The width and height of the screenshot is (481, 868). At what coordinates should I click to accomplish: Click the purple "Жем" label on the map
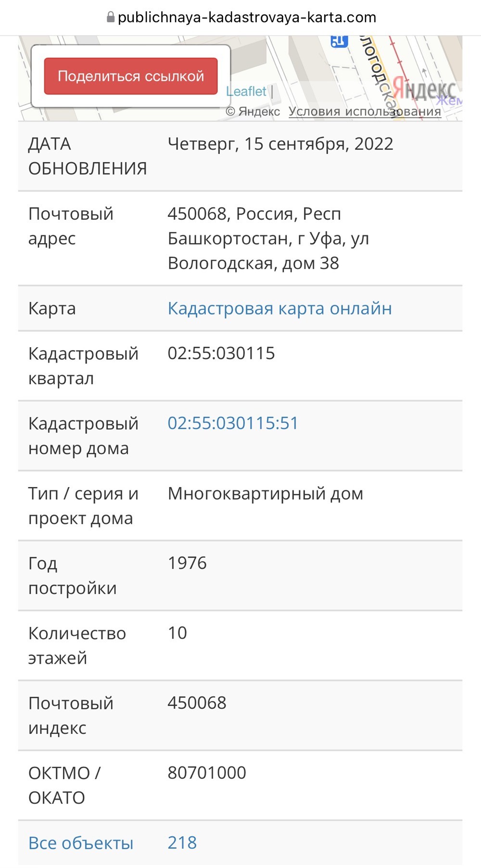(449, 101)
